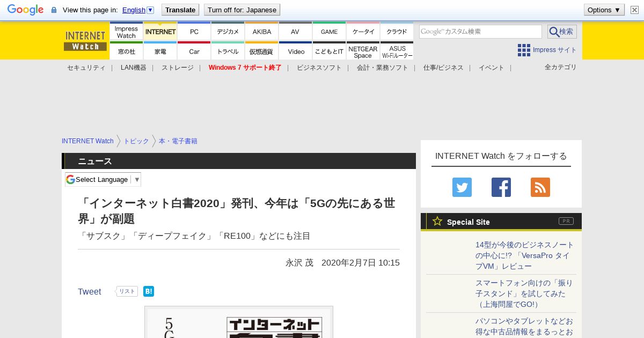Open the VersaPro タイプVM review link
The height and width of the screenshot is (338, 644).
coord(525,255)
